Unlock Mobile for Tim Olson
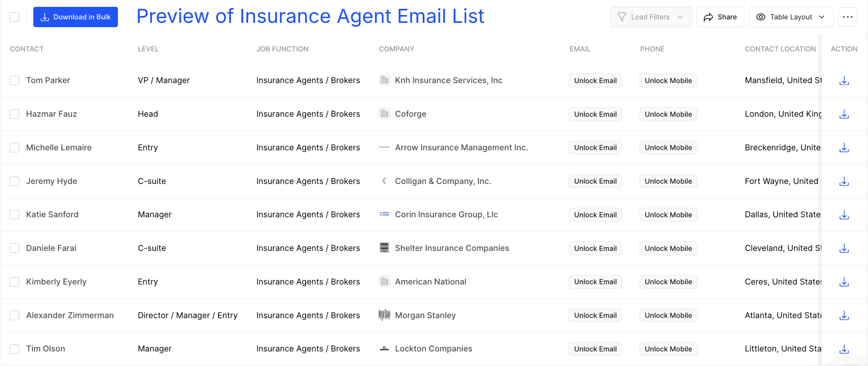 click(x=668, y=349)
